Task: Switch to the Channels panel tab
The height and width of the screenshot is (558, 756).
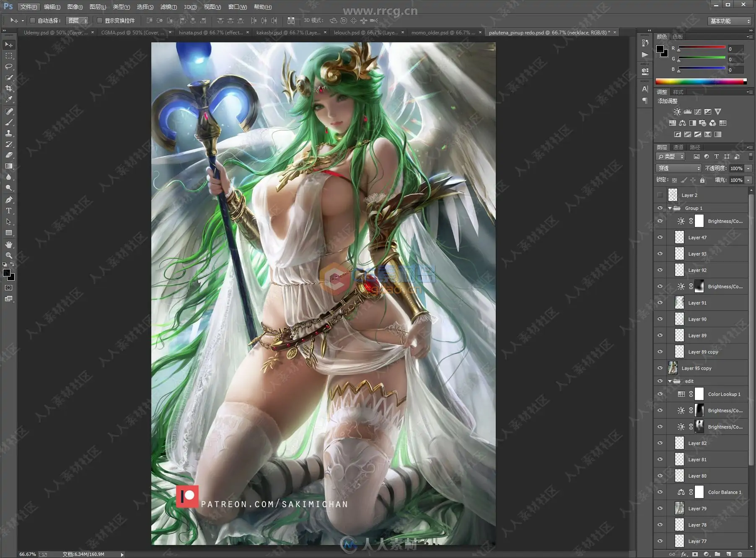Action: (x=678, y=147)
